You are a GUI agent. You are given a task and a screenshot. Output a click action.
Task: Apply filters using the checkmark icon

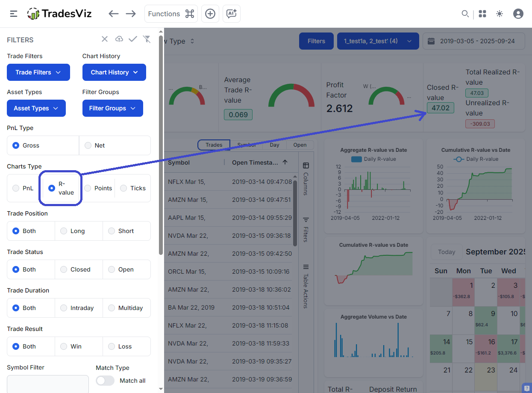(133, 39)
